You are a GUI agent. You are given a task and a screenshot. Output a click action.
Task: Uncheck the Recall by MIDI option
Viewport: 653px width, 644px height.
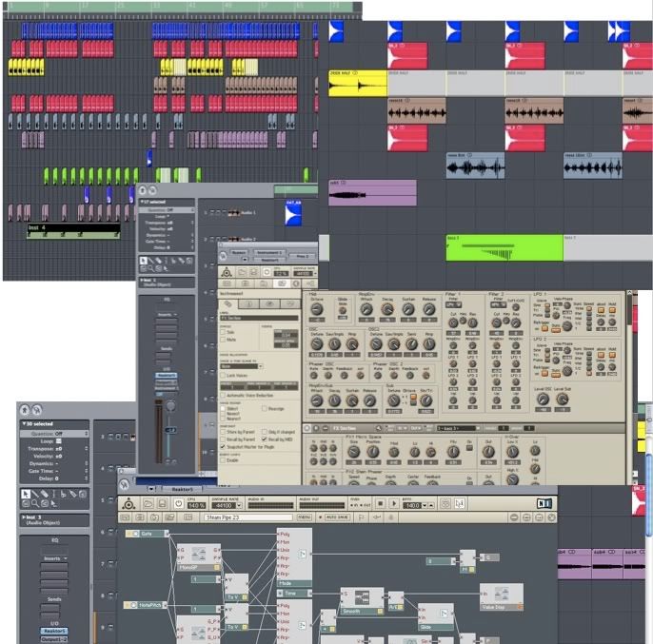tap(264, 439)
